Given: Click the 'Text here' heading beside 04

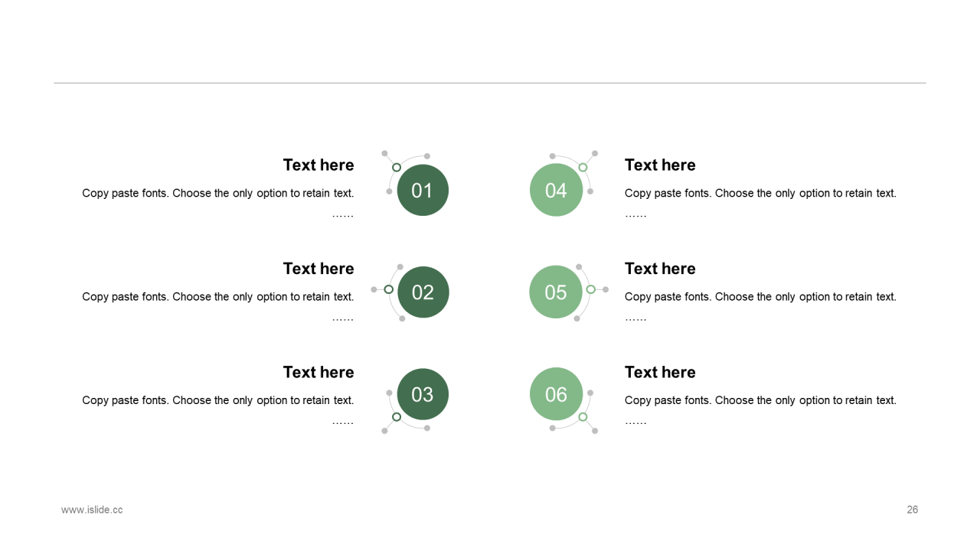Looking at the screenshot, I should 660,165.
